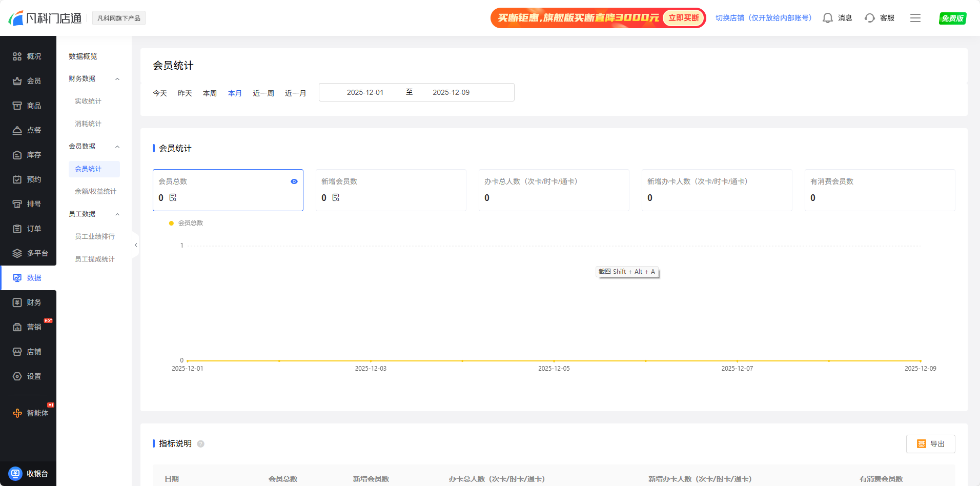Viewport: 980px width, 486px height.
Task: Open the 会员 section from sidebar
Action: pyautogui.click(x=28, y=80)
